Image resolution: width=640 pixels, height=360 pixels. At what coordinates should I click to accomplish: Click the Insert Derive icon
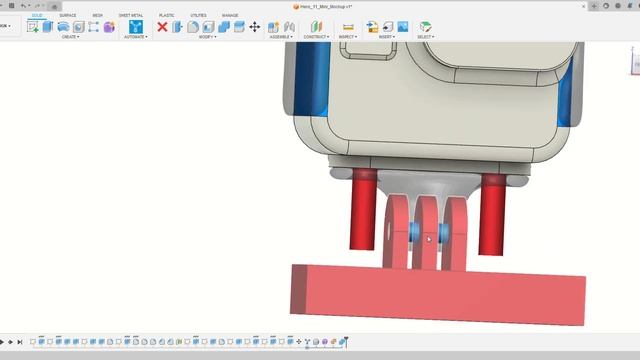click(372, 27)
